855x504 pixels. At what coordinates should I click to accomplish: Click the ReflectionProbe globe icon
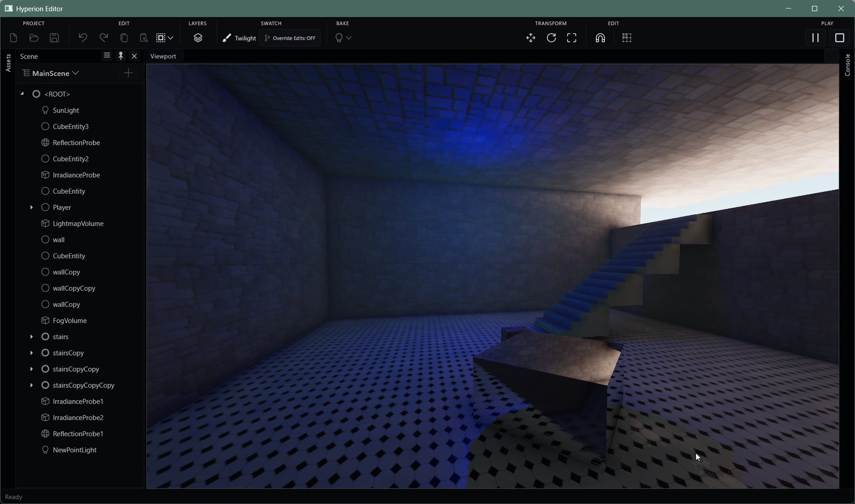click(45, 143)
